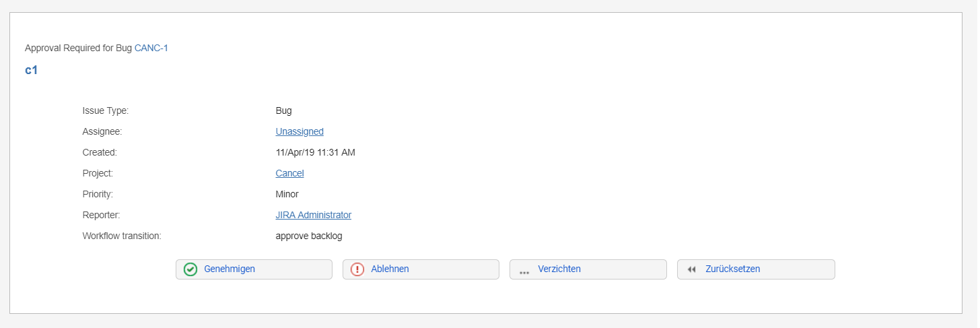The image size is (980, 328).
Task: Click the 'Workflow transition:' field label
Action: pos(122,236)
